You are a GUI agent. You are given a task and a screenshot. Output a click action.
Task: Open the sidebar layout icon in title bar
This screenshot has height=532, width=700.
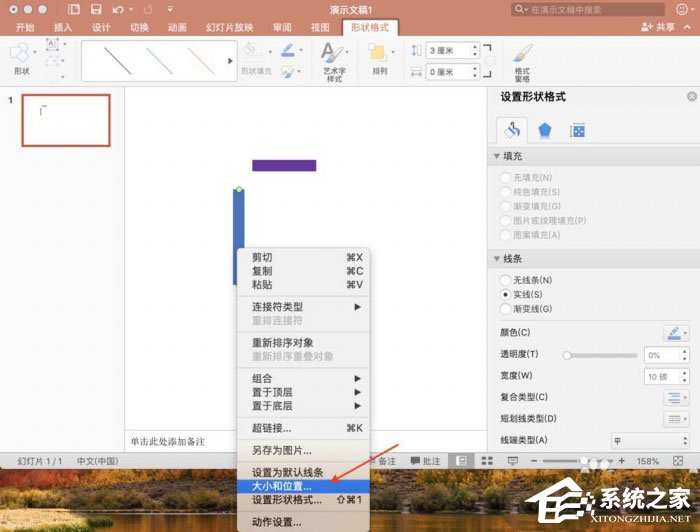(74, 9)
